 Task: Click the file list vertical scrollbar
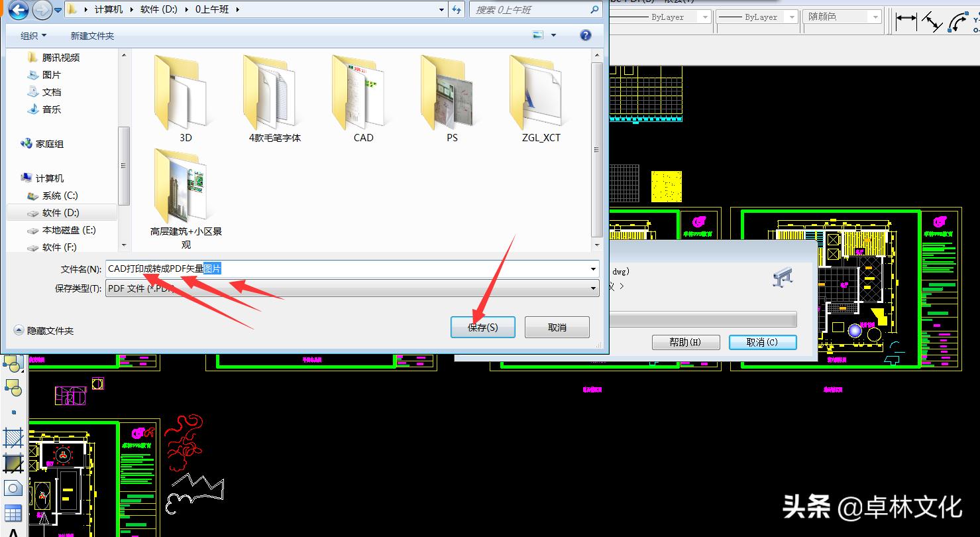(x=597, y=149)
